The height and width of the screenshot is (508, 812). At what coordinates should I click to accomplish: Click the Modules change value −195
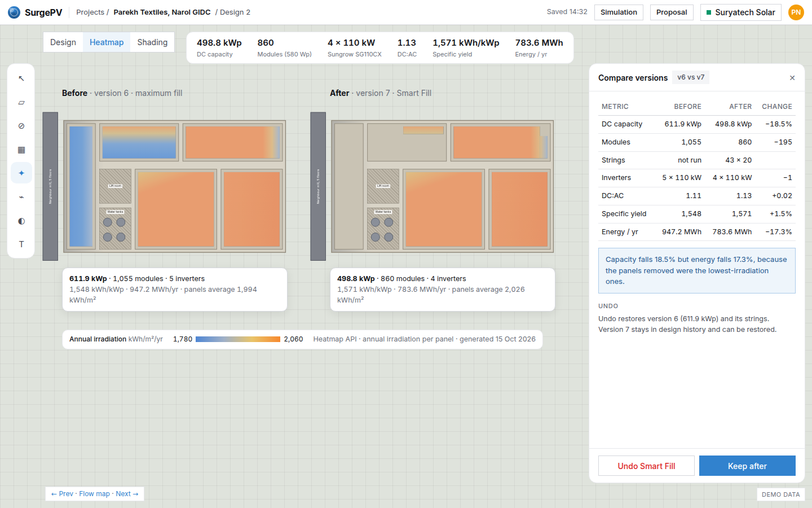pos(783,142)
